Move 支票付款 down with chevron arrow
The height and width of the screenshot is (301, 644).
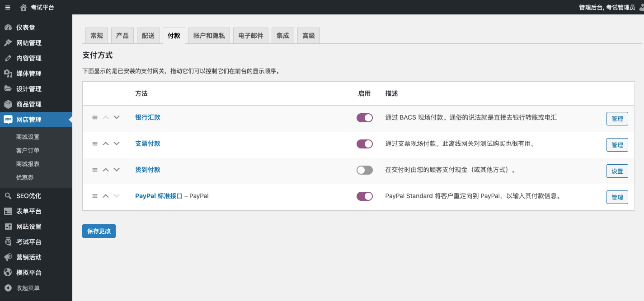click(x=117, y=144)
